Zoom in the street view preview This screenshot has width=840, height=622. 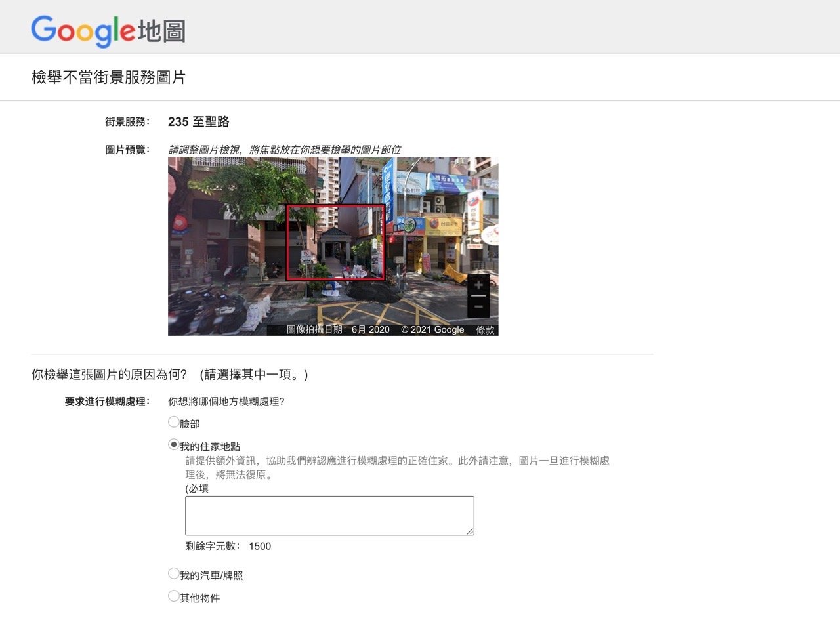(x=478, y=285)
